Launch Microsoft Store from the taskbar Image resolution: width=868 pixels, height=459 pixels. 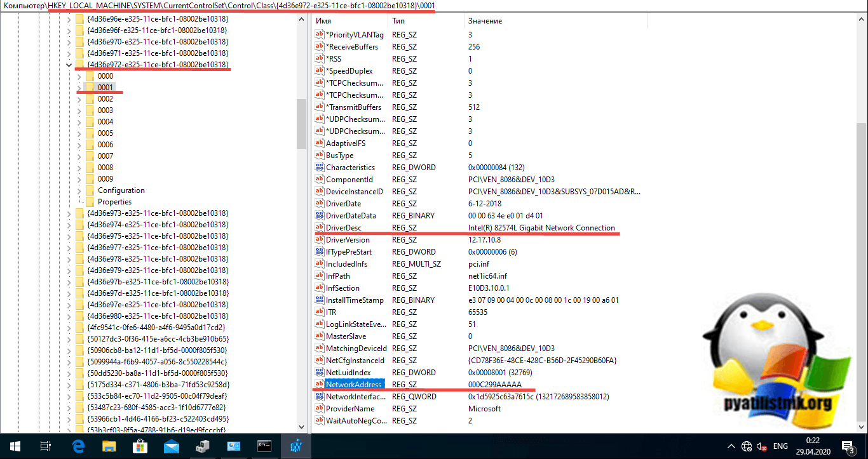click(x=140, y=446)
